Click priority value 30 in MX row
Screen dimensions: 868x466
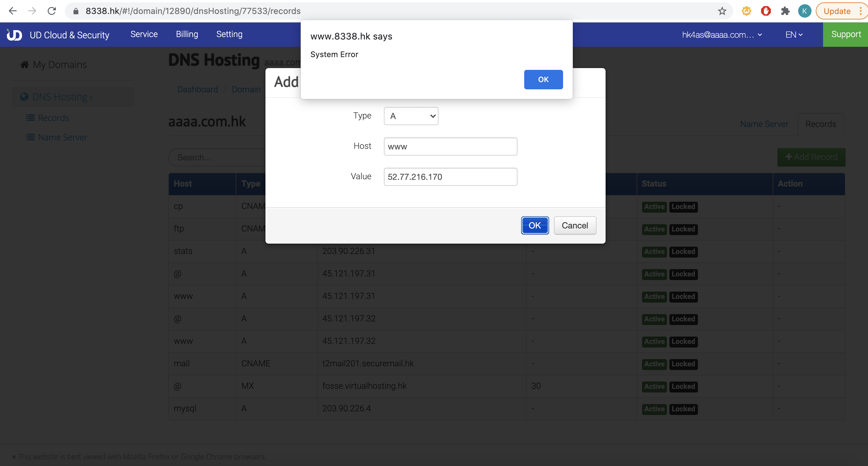pos(536,386)
